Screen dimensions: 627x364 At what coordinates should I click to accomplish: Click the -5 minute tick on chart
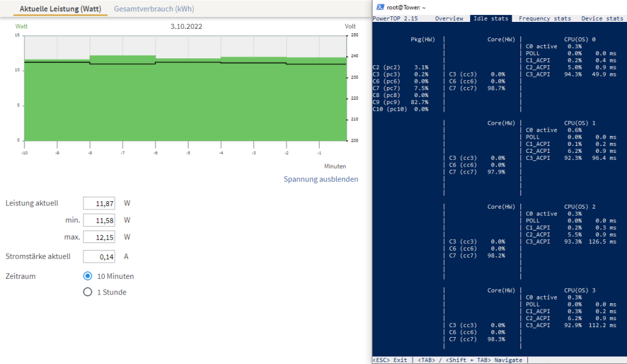188,153
